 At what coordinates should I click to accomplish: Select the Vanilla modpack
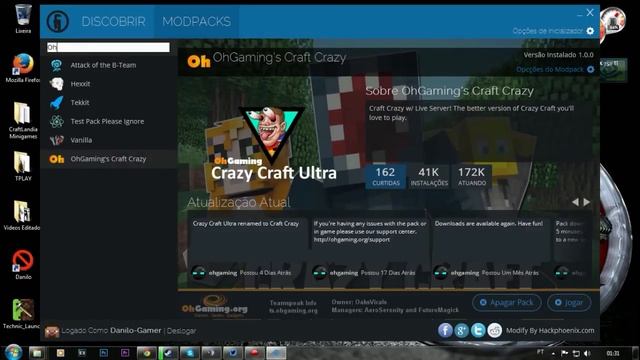tap(108, 140)
